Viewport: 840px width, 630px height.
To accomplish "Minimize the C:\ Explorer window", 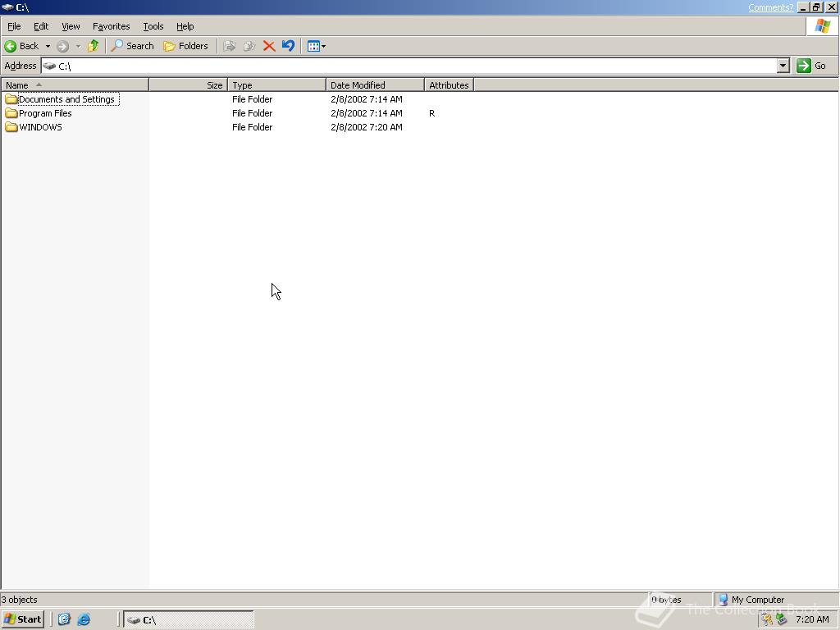I will tap(803, 7).
